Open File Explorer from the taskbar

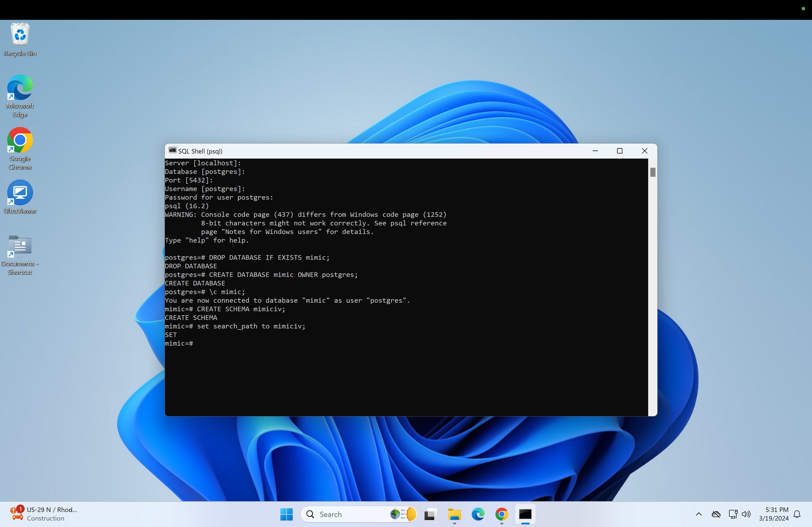454,514
